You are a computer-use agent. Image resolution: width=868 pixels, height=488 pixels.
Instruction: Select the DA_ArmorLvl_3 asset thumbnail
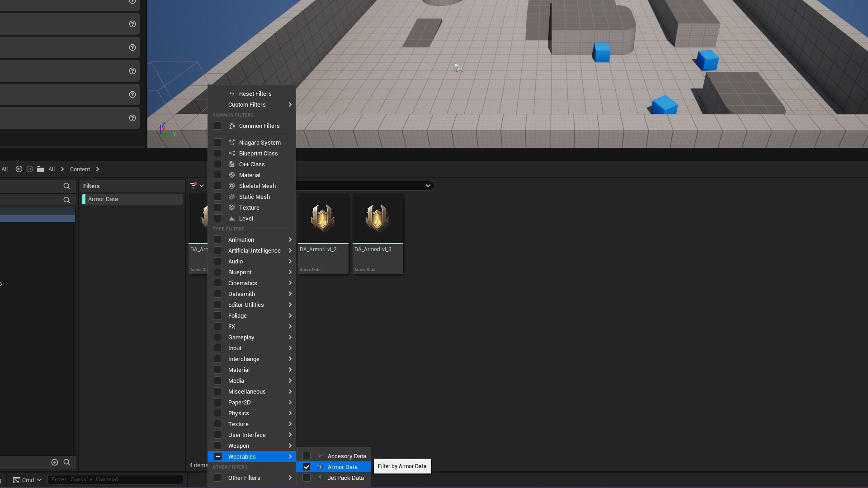tap(377, 219)
